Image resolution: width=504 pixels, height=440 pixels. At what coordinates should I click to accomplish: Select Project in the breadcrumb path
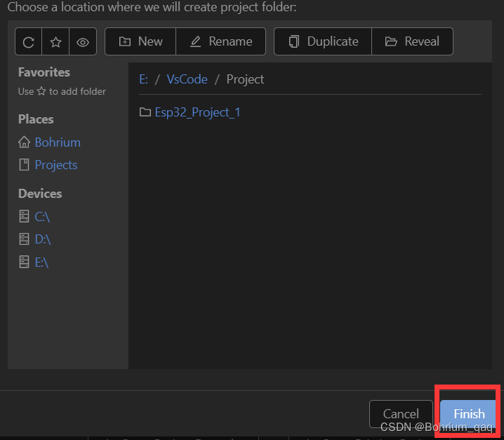click(x=245, y=79)
